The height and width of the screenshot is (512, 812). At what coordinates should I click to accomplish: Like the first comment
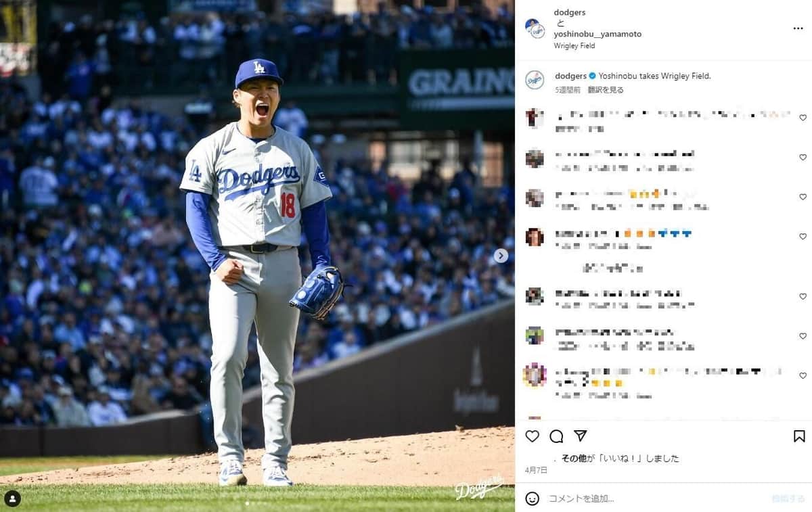(x=803, y=118)
